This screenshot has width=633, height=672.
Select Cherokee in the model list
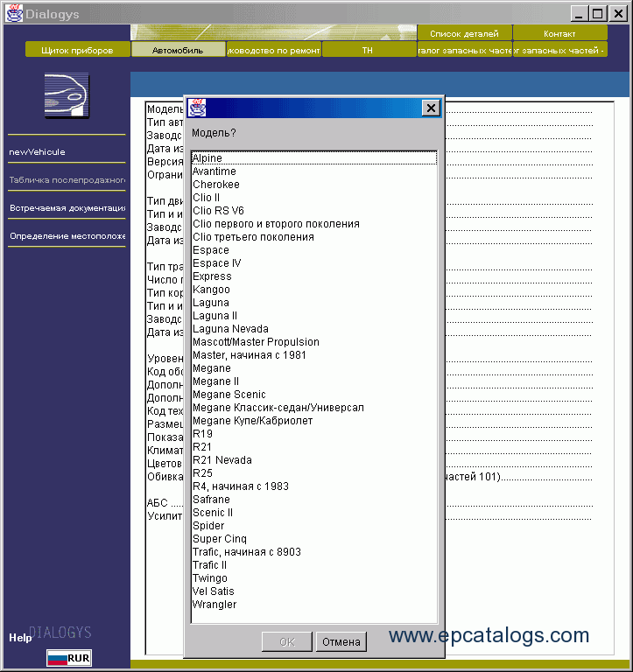314,185
